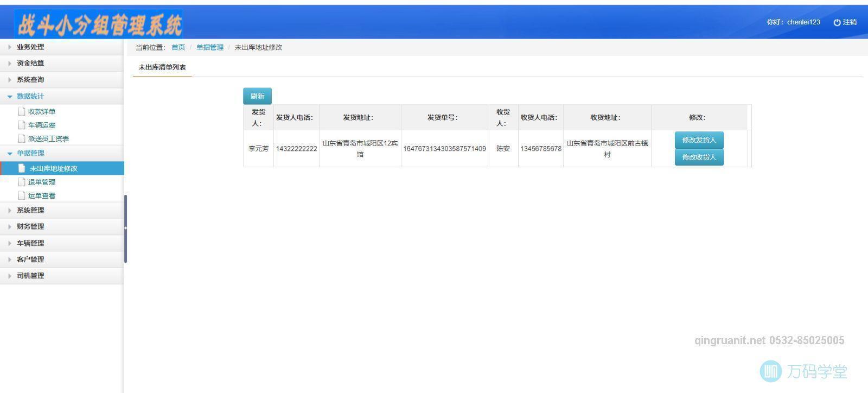Click the 修改 column header
Viewport: 868px width, 393px height.
(x=699, y=117)
